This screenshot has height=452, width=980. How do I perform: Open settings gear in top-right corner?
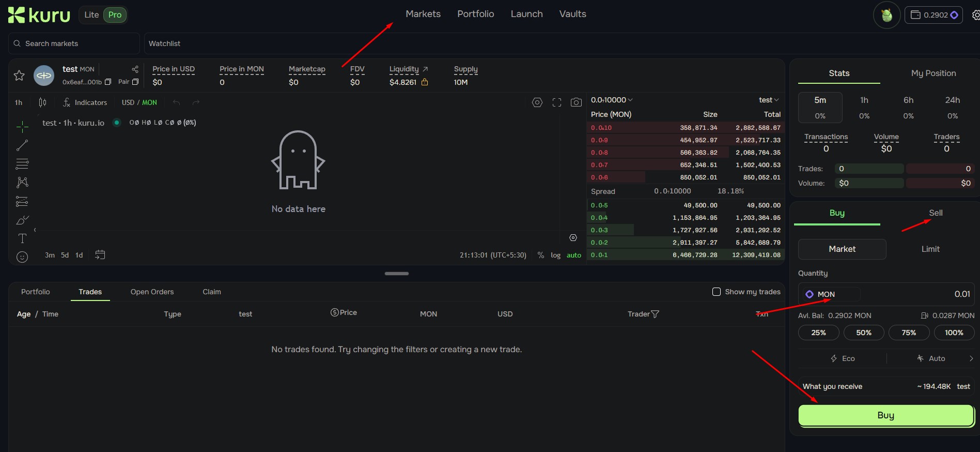coord(975,15)
